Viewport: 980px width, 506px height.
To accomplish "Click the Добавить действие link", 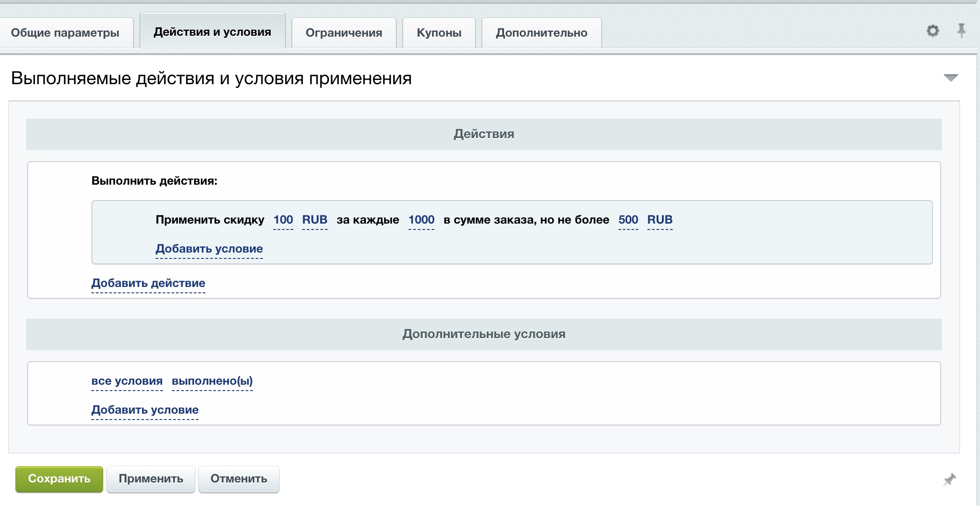I will pyautogui.click(x=148, y=283).
